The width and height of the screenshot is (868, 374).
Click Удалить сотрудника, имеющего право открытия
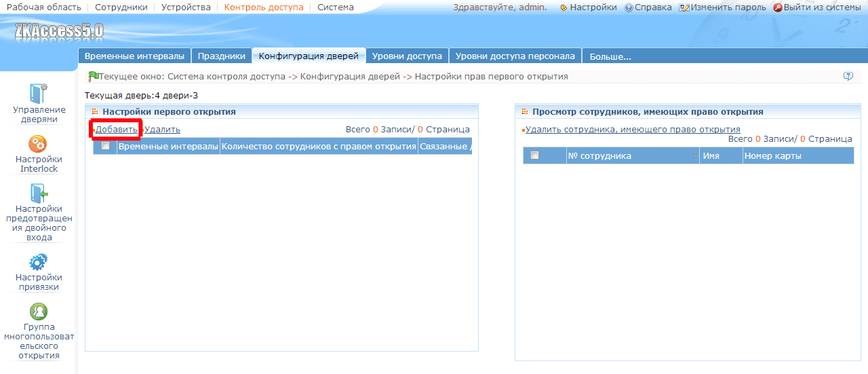pyautogui.click(x=633, y=130)
